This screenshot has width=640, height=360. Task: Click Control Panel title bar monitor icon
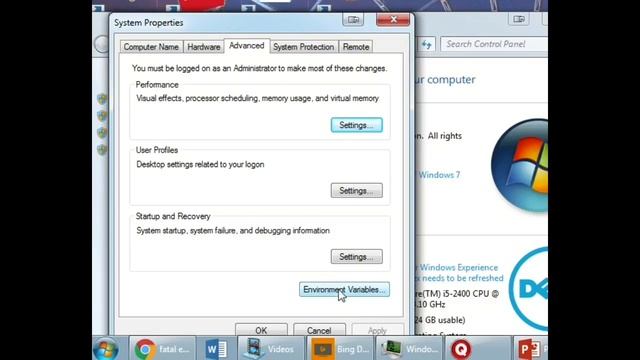point(519,19)
